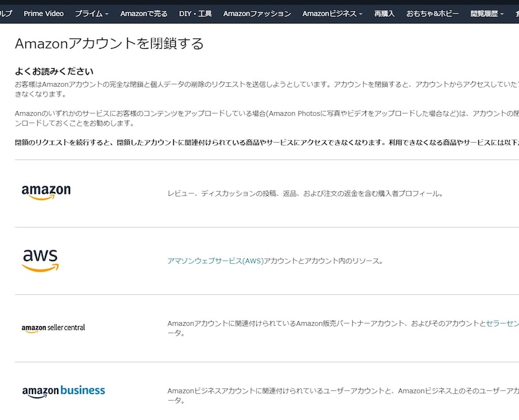Click the heading Amazonアカウントを閉鎖する

(x=109, y=43)
